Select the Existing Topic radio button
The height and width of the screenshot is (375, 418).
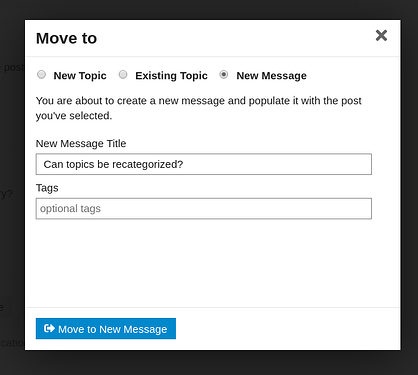[123, 75]
